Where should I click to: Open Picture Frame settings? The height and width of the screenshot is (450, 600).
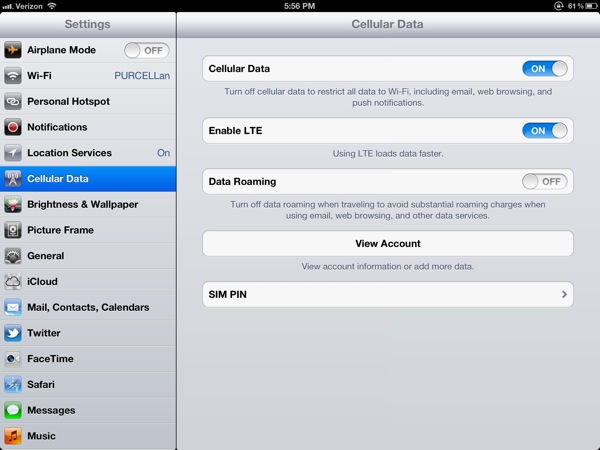point(88,230)
